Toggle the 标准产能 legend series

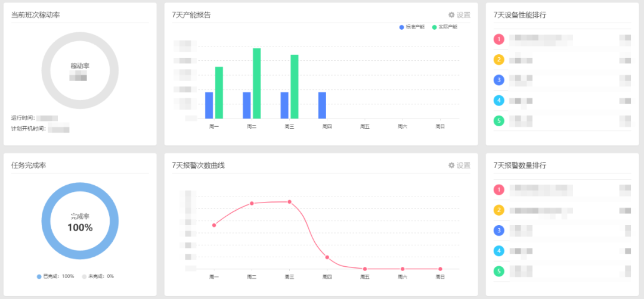pos(411,27)
